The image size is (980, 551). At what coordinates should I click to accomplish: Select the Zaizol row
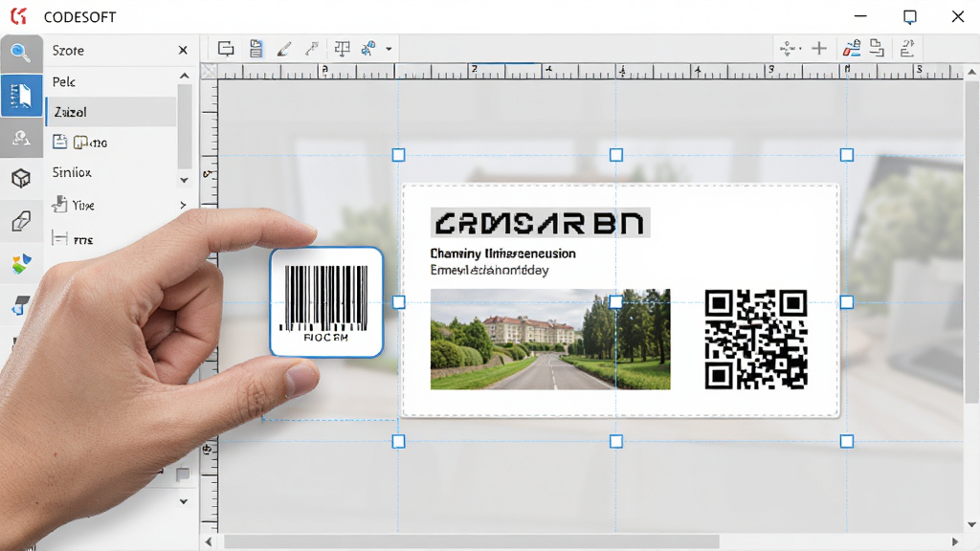[111, 112]
